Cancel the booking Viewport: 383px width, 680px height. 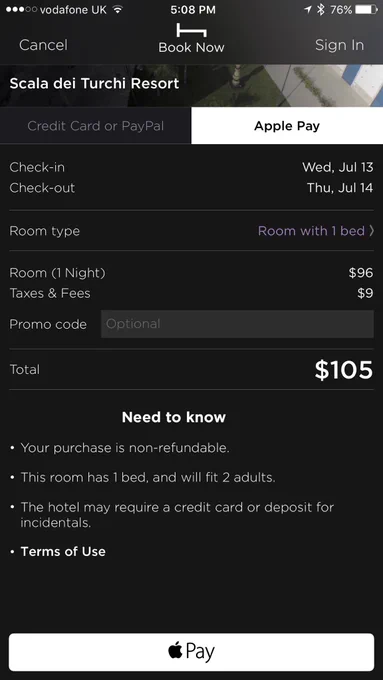click(x=43, y=45)
